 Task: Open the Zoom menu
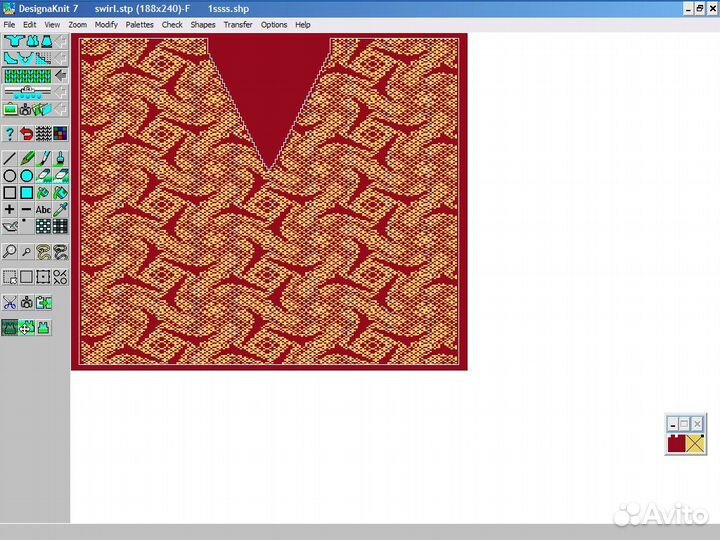point(78,25)
